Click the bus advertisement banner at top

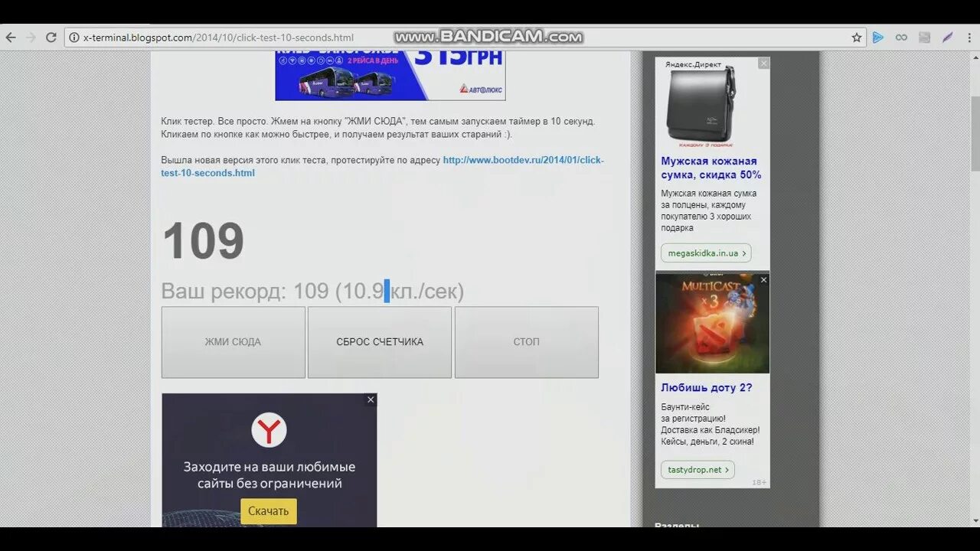(x=390, y=75)
